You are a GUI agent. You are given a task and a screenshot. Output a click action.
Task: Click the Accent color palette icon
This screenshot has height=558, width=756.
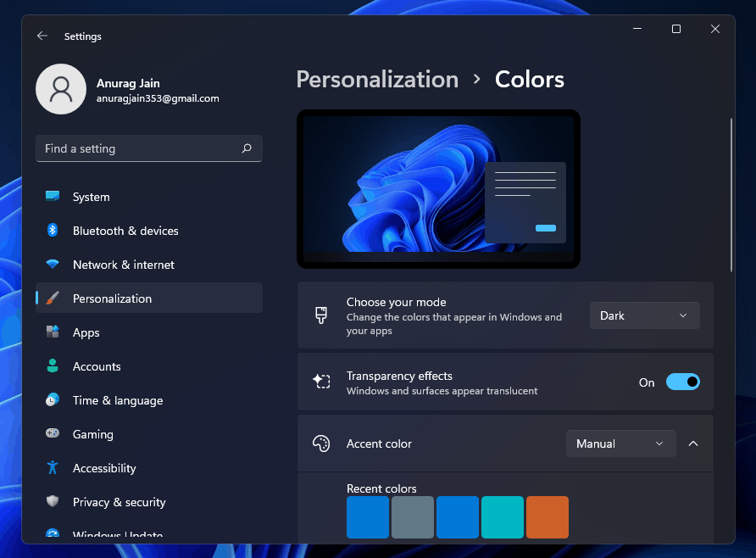321,444
